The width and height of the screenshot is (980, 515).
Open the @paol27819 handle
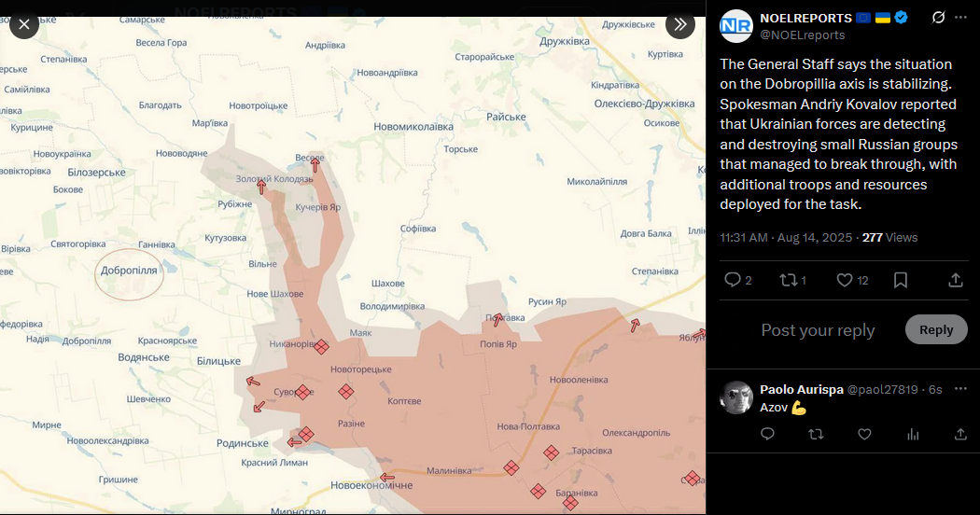(883, 389)
